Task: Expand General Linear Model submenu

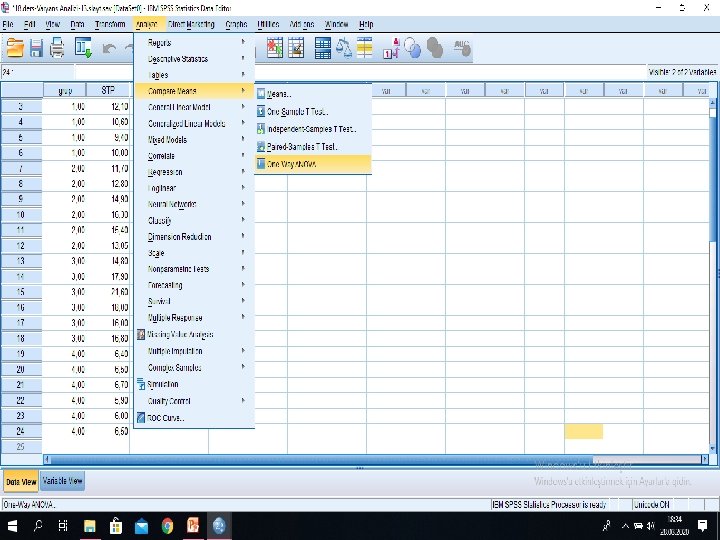Action: (195, 107)
